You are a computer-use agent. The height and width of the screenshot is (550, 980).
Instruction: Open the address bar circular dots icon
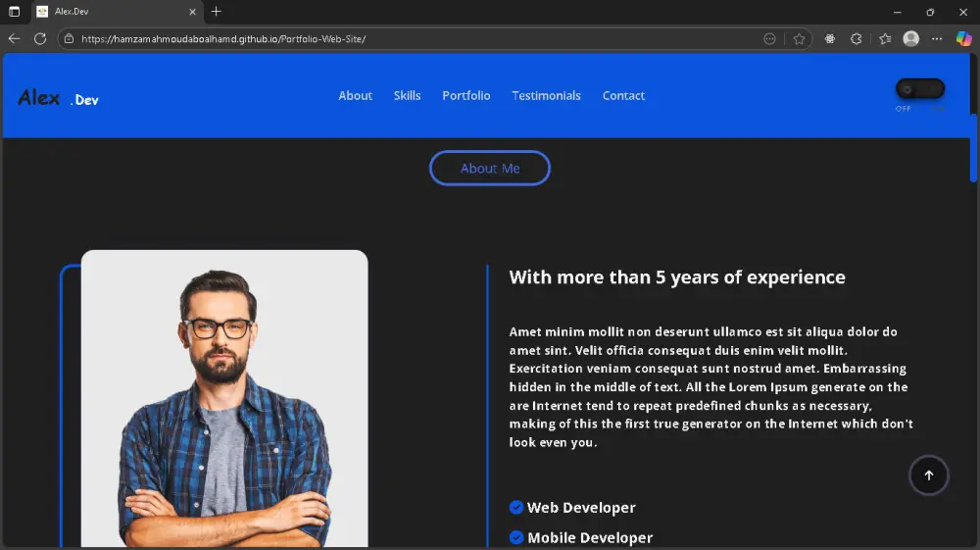coord(769,39)
